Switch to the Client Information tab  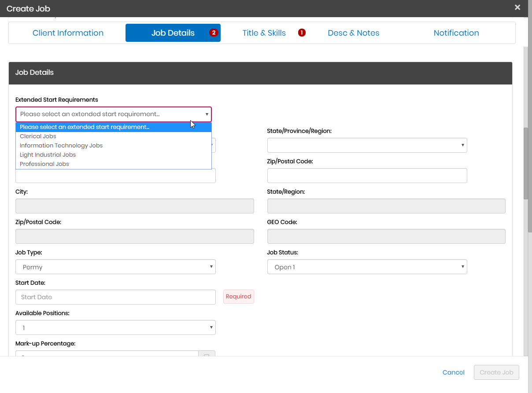pyautogui.click(x=68, y=33)
